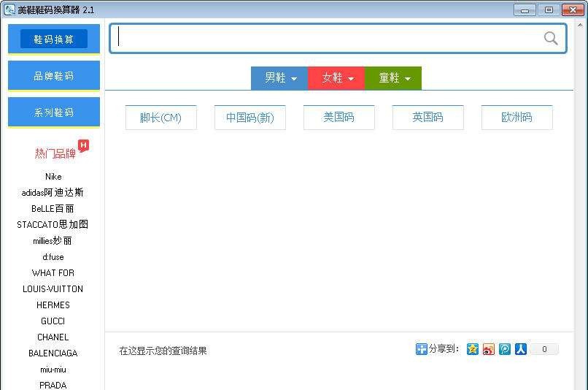Share to Sina Weibo icon
Viewport: 588px width, 390px height.
click(x=489, y=349)
